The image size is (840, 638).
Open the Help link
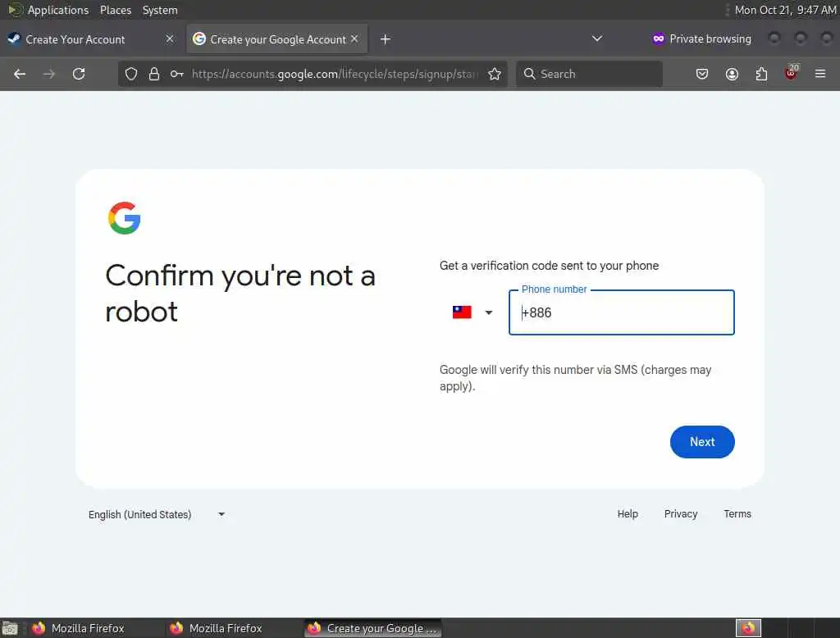[628, 513]
